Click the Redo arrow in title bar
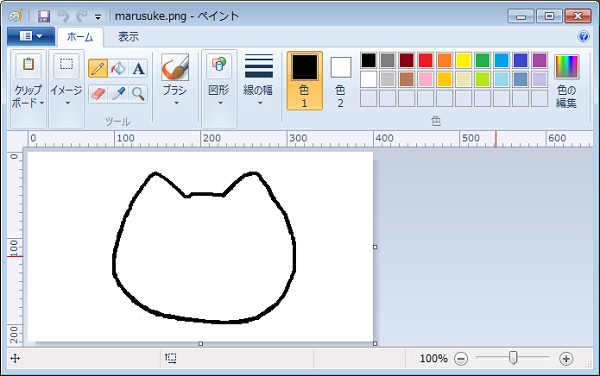 (x=81, y=16)
